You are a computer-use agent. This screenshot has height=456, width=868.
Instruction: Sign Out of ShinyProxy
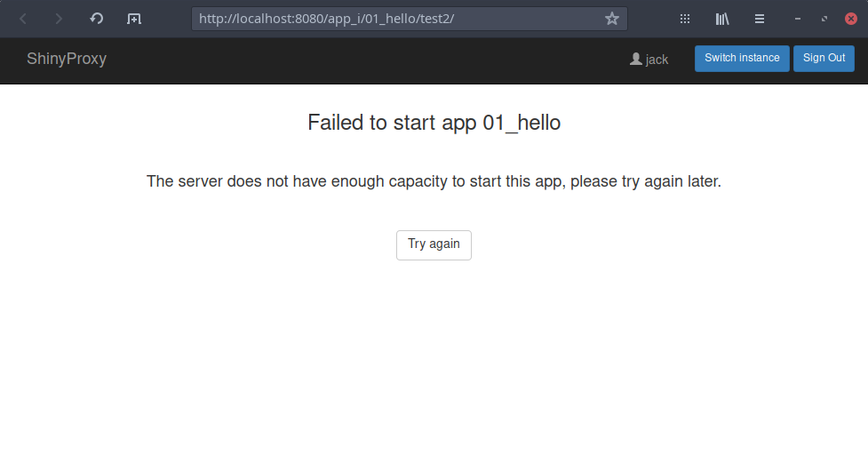(824, 58)
